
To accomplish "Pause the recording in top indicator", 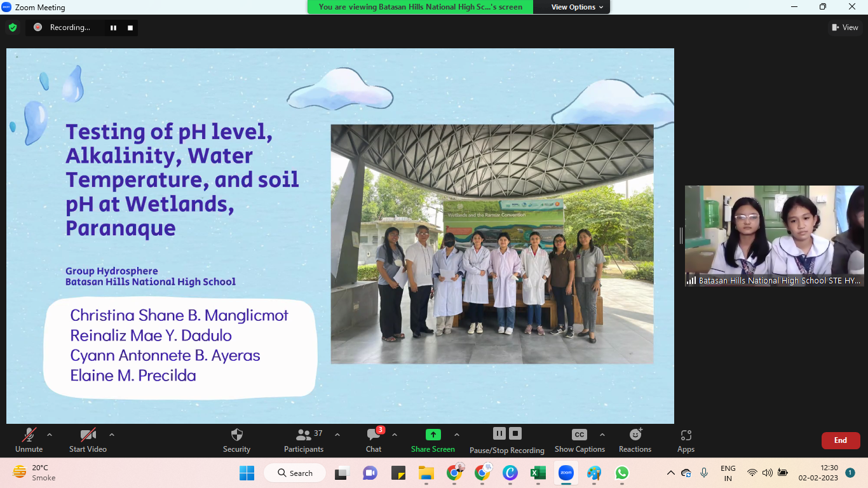I will 114,27.
